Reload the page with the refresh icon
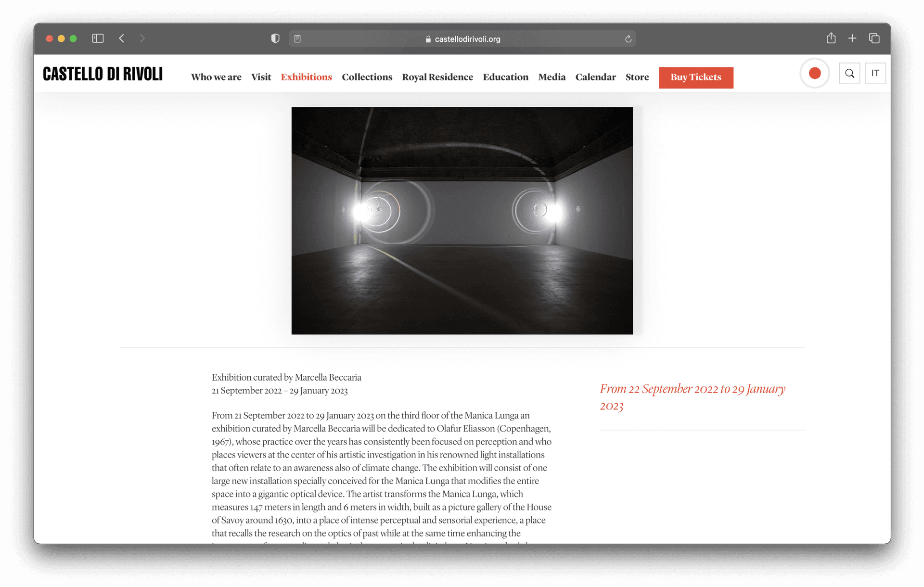924x587 pixels. (x=628, y=39)
